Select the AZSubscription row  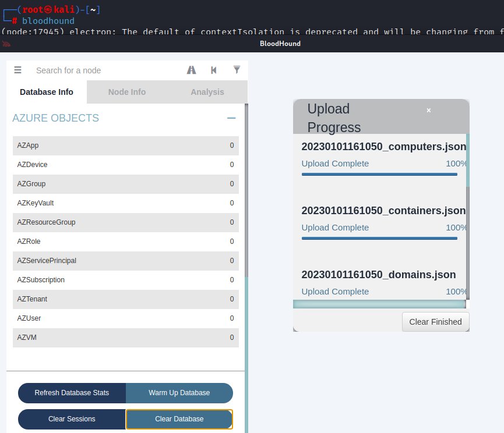pos(126,280)
